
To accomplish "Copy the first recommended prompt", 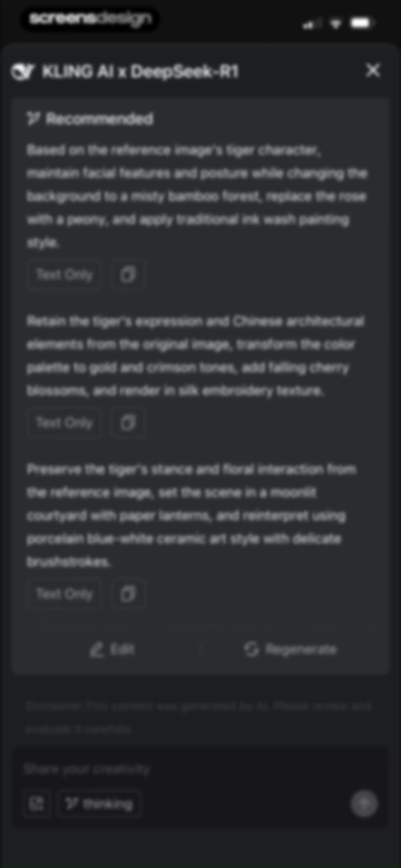I will (128, 275).
